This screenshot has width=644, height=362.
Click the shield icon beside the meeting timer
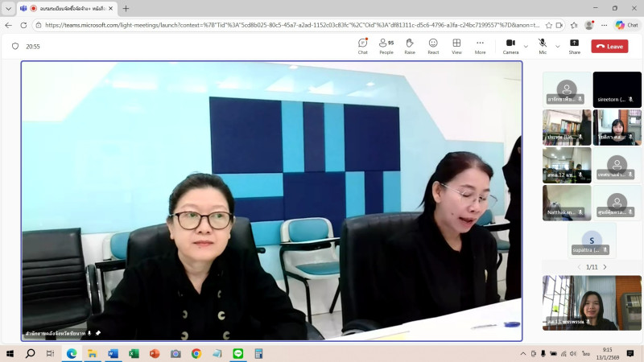(x=15, y=47)
